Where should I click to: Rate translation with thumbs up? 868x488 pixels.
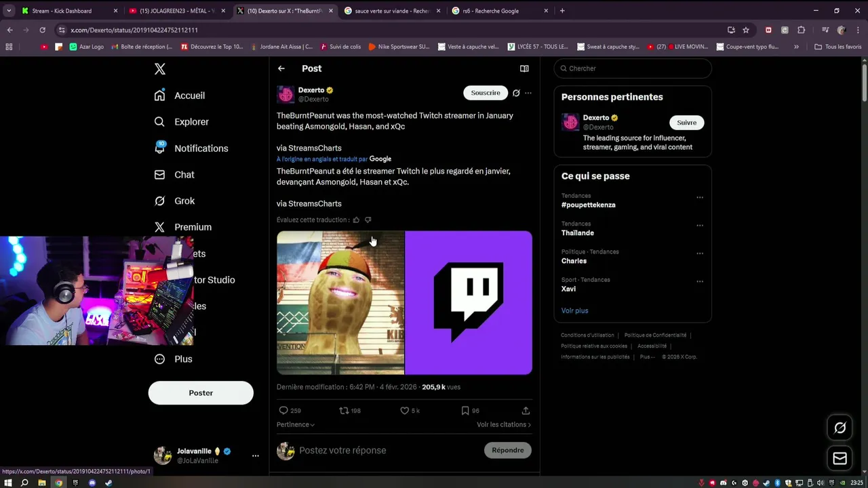[356, 220]
